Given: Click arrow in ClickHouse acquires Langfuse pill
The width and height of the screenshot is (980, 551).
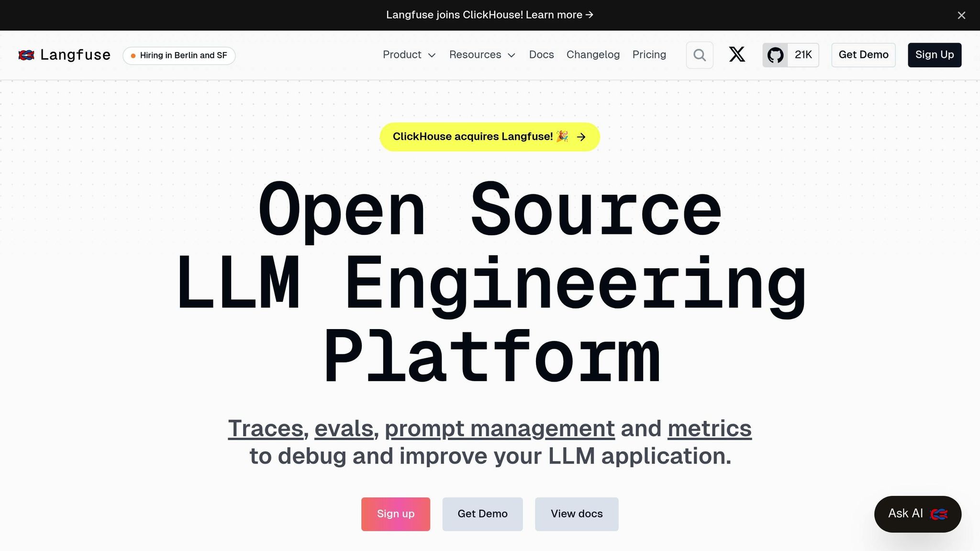Looking at the screenshot, I should coord(581,137).
